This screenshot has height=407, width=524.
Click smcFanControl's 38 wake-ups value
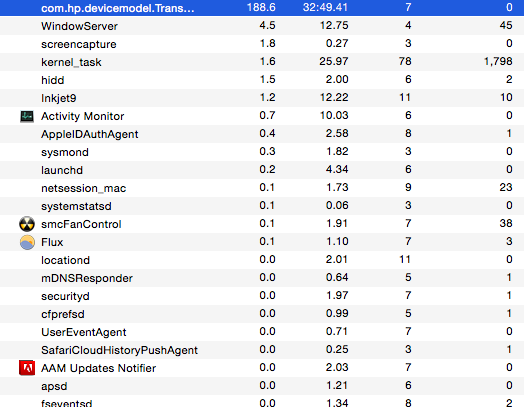pos(506,224)
